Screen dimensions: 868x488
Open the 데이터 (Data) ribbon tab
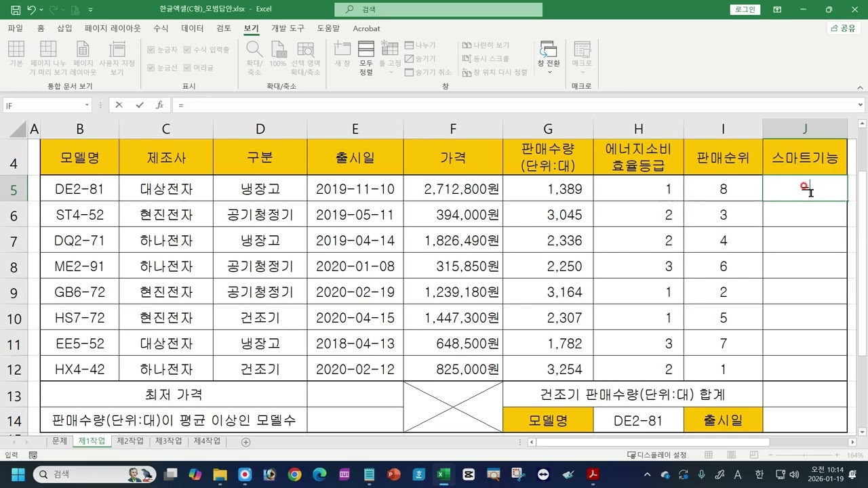(x=193, y=28)
